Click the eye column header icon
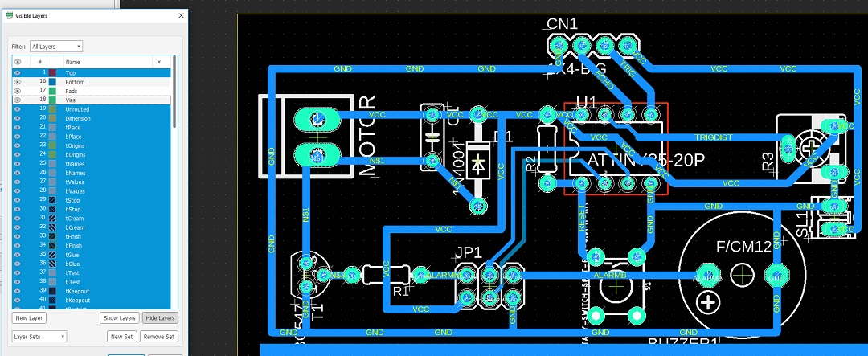This screenshot has width=868, height=356. (x=17, y=62)
